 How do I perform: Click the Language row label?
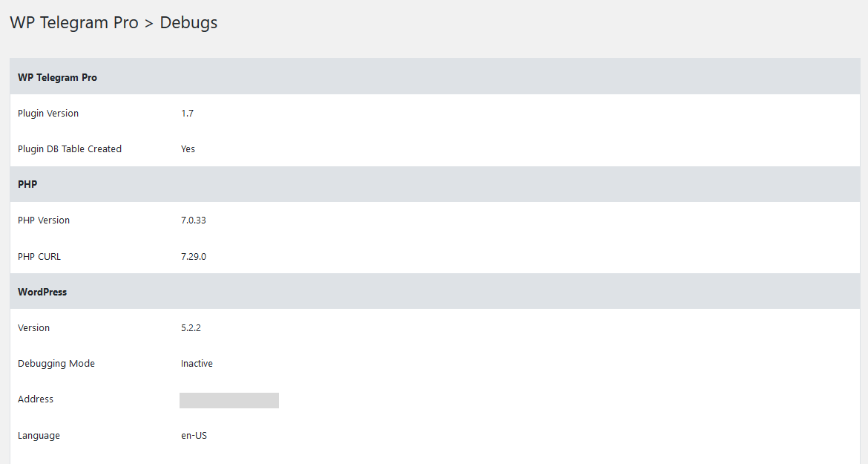pyautogui.click(x=39, y=436)
